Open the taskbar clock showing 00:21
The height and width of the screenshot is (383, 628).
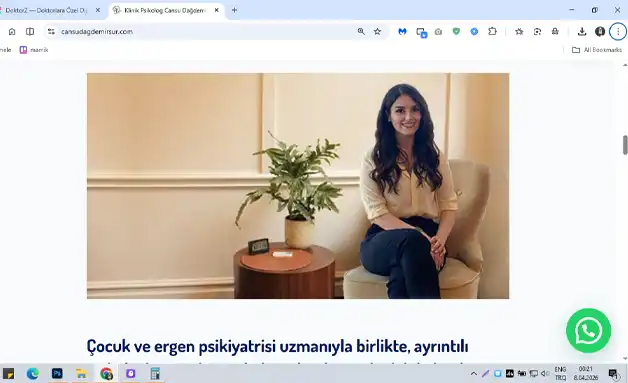point(586,373)
